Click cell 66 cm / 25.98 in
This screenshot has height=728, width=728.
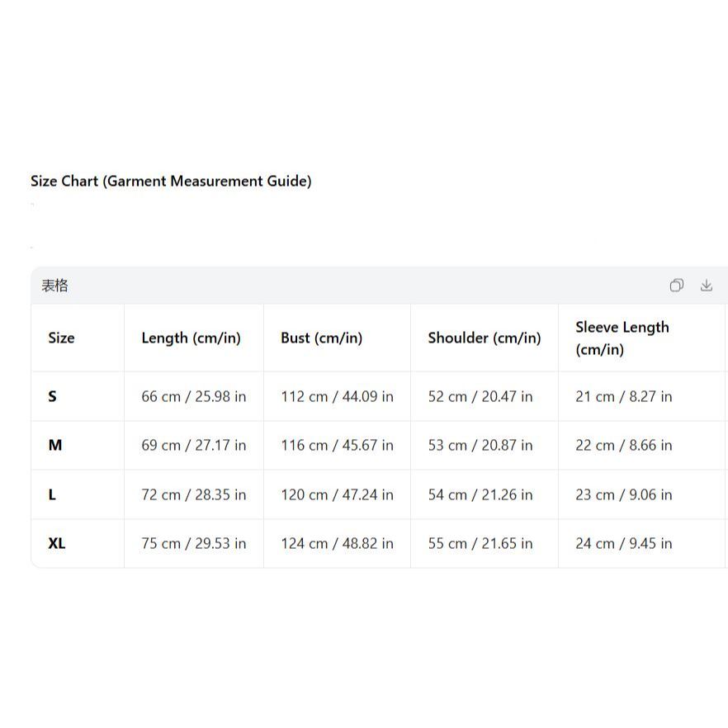194,396
